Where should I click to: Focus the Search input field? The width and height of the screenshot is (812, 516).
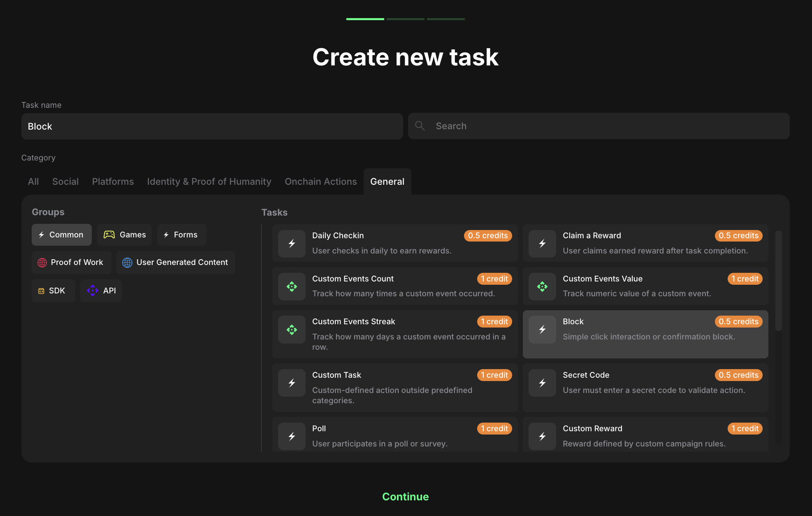[x=599, y=126]
